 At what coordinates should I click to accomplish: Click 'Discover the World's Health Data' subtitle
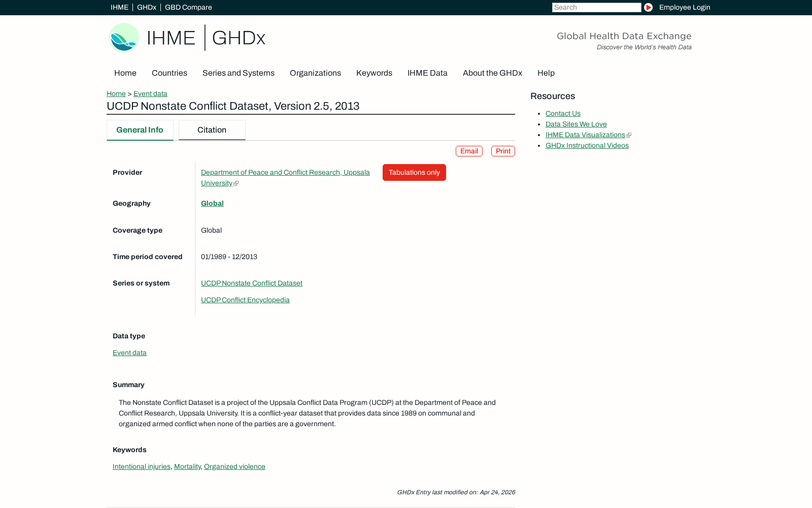644,47
